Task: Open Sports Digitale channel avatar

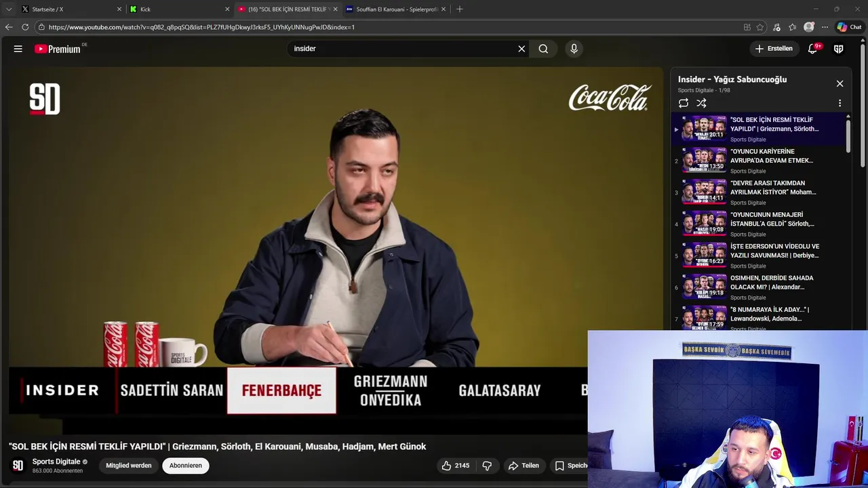Action: pyautogui.click(x=18, y=466)
